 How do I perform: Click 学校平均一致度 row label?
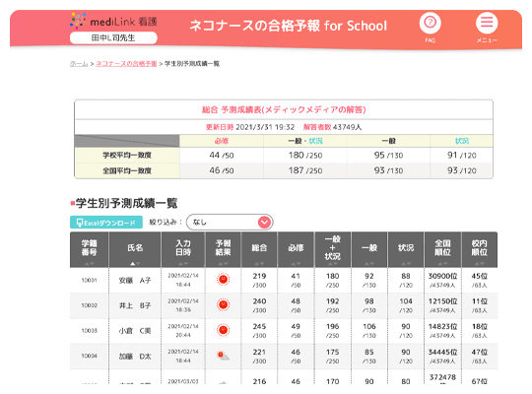127,155
